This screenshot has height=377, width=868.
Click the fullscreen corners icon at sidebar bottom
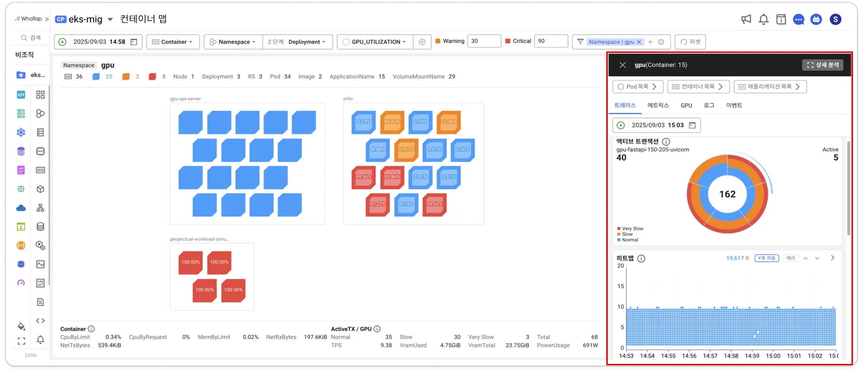[x=21, y=341]
